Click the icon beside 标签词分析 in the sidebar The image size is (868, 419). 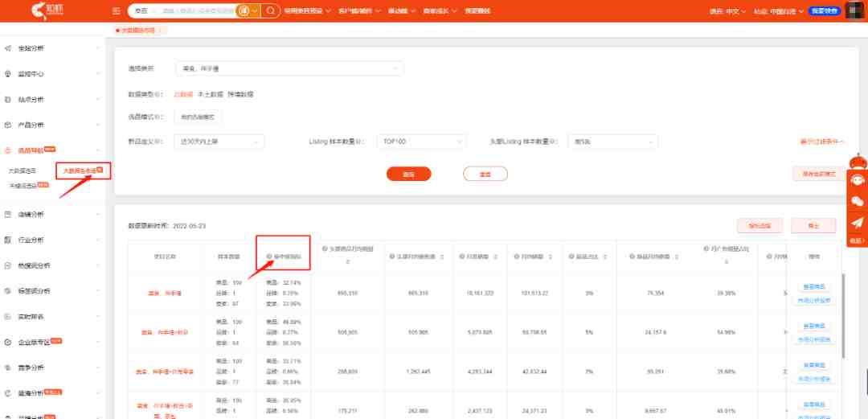click(8, 291)
